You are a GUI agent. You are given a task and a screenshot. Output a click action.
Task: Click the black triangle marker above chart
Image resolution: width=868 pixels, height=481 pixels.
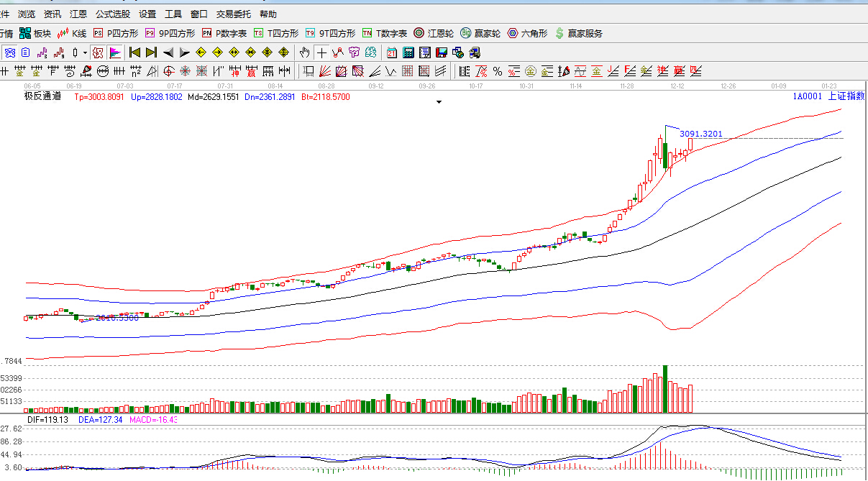[x=439, y=102]
